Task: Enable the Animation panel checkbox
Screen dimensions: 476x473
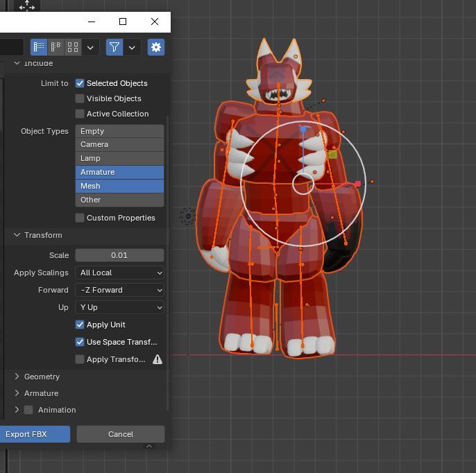Action: [x=28, y=410]
